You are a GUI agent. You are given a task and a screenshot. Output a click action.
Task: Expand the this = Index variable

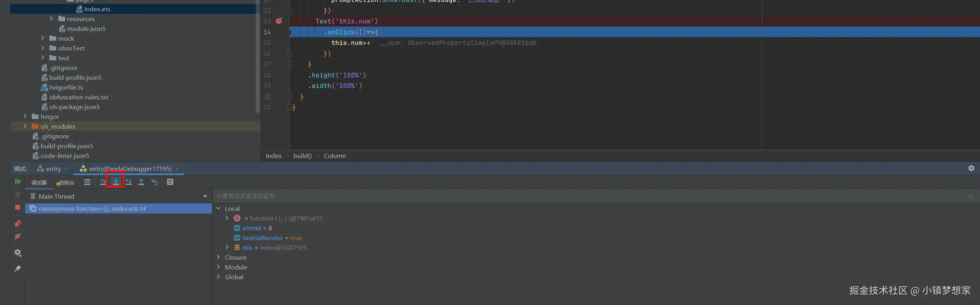[227, 248]
